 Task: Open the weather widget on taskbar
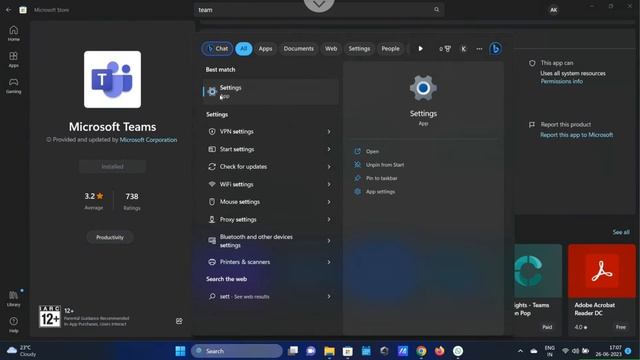[22, 351]
